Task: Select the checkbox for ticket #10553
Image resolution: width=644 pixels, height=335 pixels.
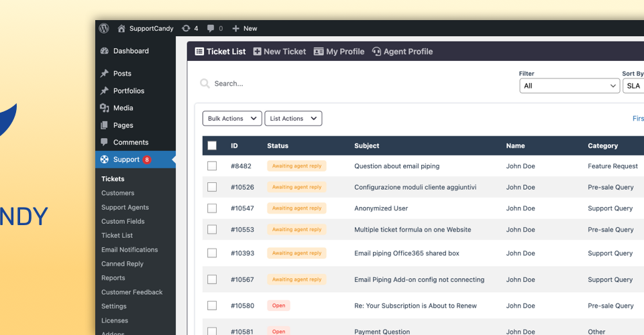Action: pyautogui.click(x=212, y=230)
